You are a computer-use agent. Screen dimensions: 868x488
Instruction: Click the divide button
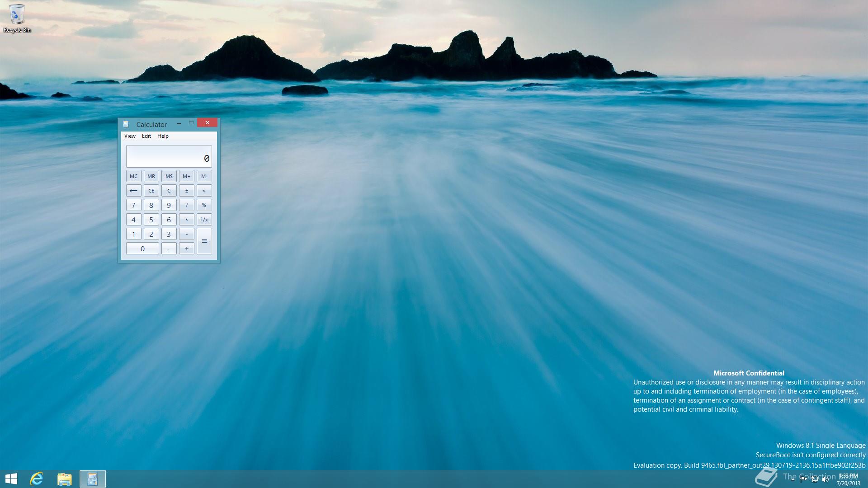(186, 205)
